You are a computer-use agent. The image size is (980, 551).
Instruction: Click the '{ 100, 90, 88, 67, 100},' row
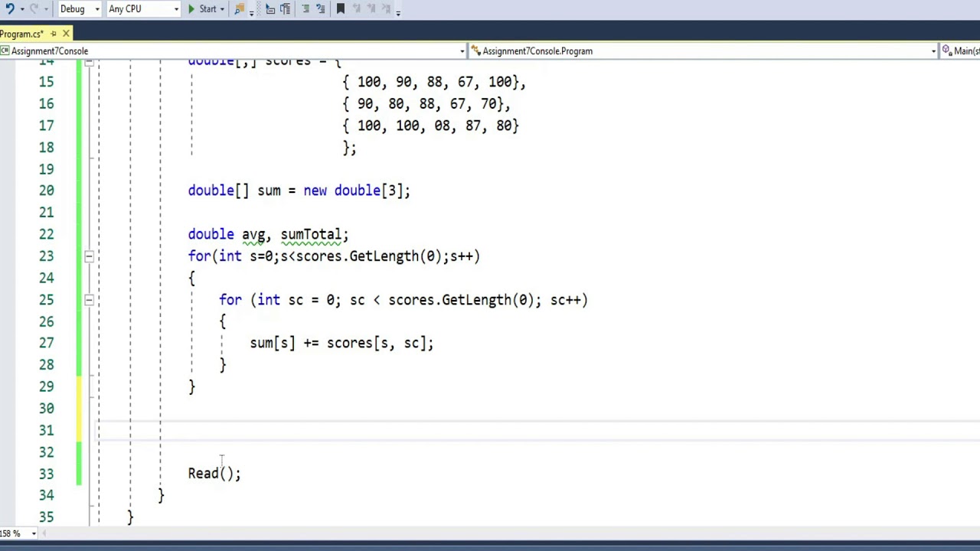434,82
